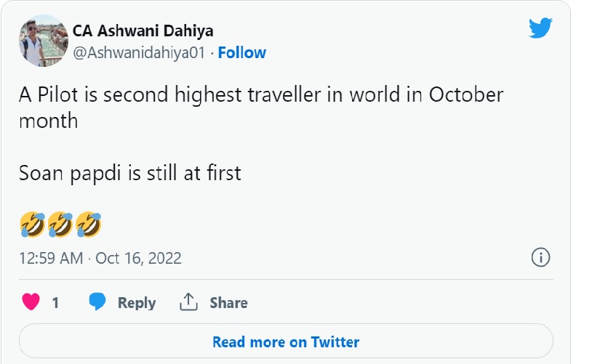
Task: Click the Share text label
Action: click(228, 303)
